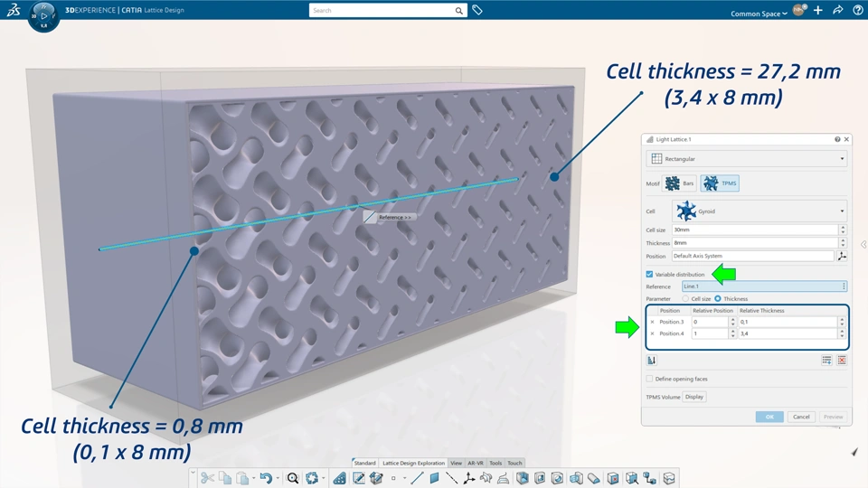Click the Cut scissors icon
The width and height of the screenshot is (868, 488).
208,478
